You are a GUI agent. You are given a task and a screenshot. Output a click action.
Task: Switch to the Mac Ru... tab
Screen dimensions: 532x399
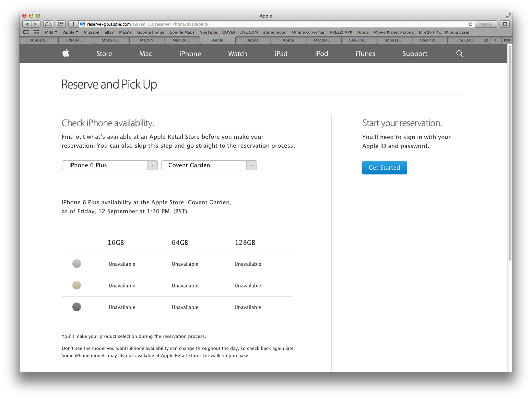[181, 40]
